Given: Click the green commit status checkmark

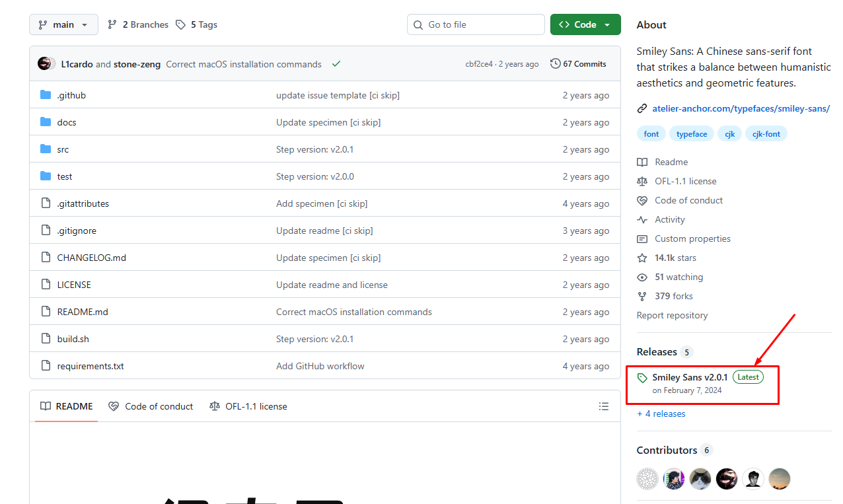Looking at the screenshot, I should (336, 64).
